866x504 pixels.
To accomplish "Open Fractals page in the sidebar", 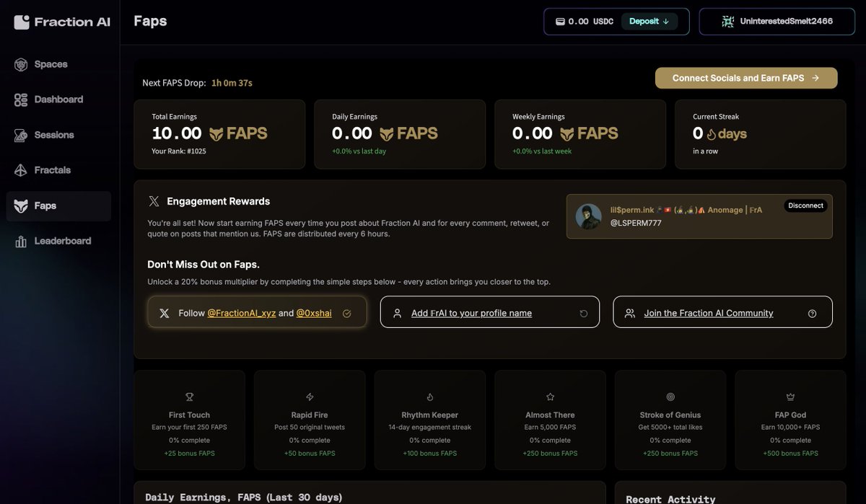I will point(58,170).
